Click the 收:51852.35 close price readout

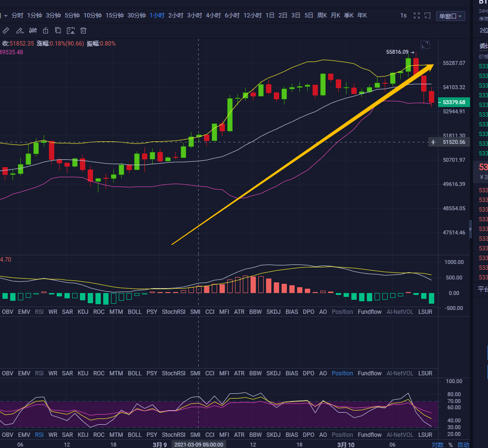coord(18,44)
